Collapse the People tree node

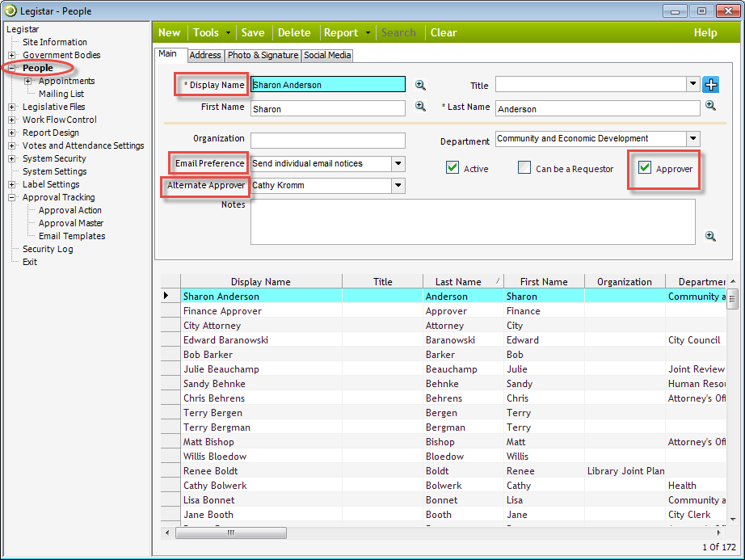(x=12, y=68)
